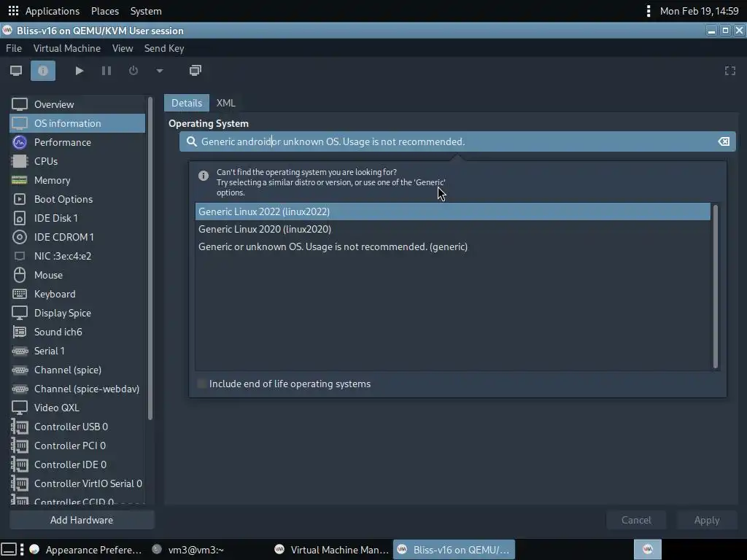Image resolution: width=747 pixels, height=560 pixels.
Task: Choose Generic Linux 2020 (linux2020)
Action: click(452, 229)
